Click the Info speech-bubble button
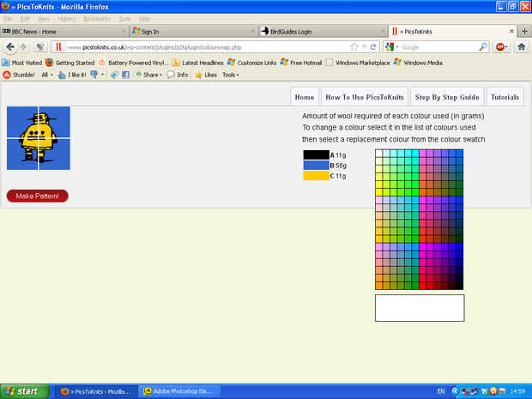The height and width of the screenshot is (399, 532). click(177, 75)
